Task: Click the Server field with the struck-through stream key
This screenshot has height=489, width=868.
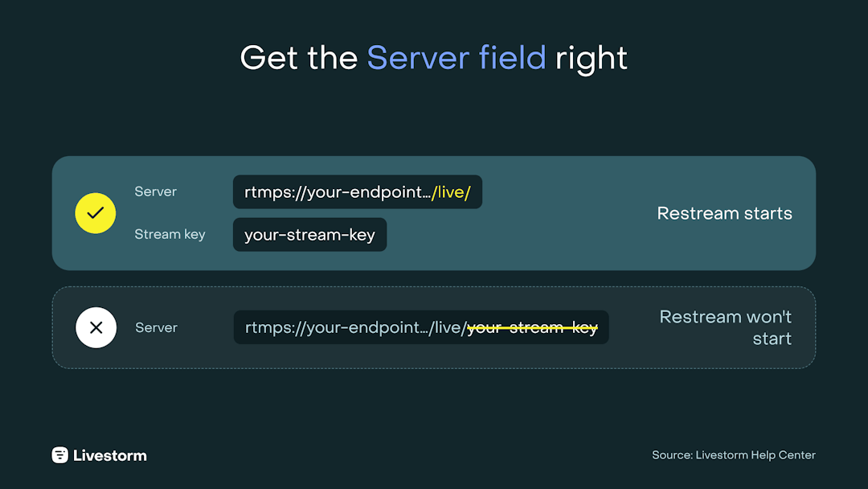Action: (421, 327)
